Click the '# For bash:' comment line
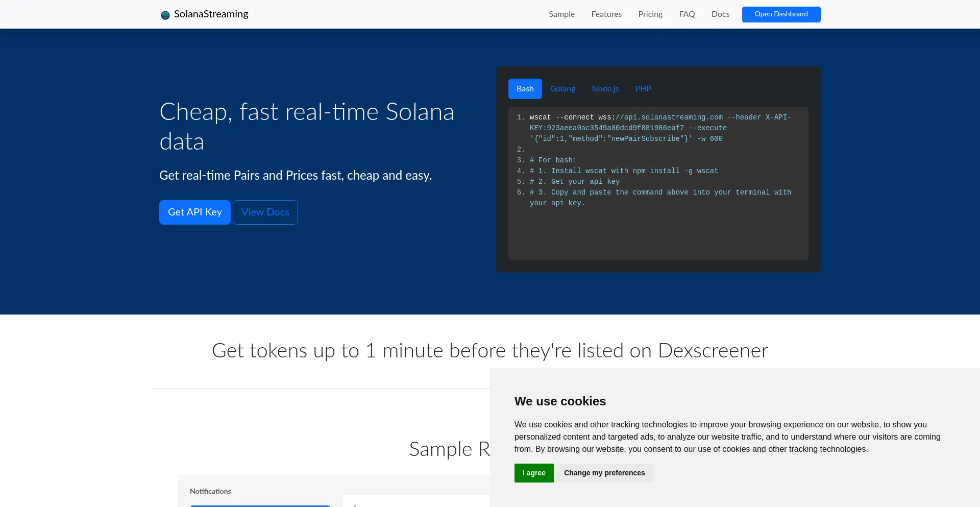 (553, 160)
